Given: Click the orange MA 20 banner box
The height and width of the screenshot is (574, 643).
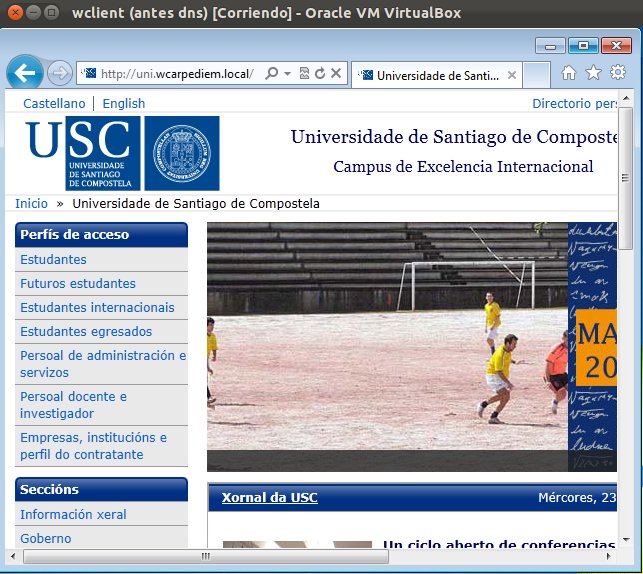Looking at the screenshot, I should [x=596, y=348].
